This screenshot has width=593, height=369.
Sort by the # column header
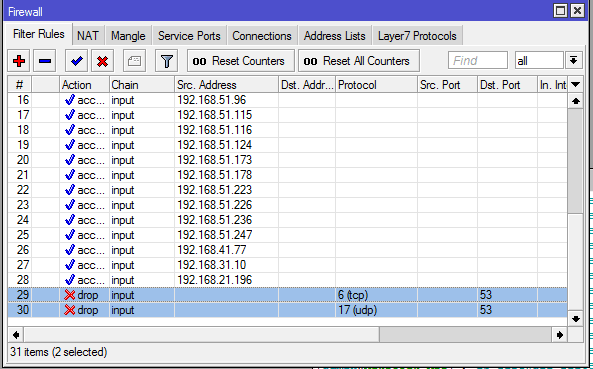[20, 85]
